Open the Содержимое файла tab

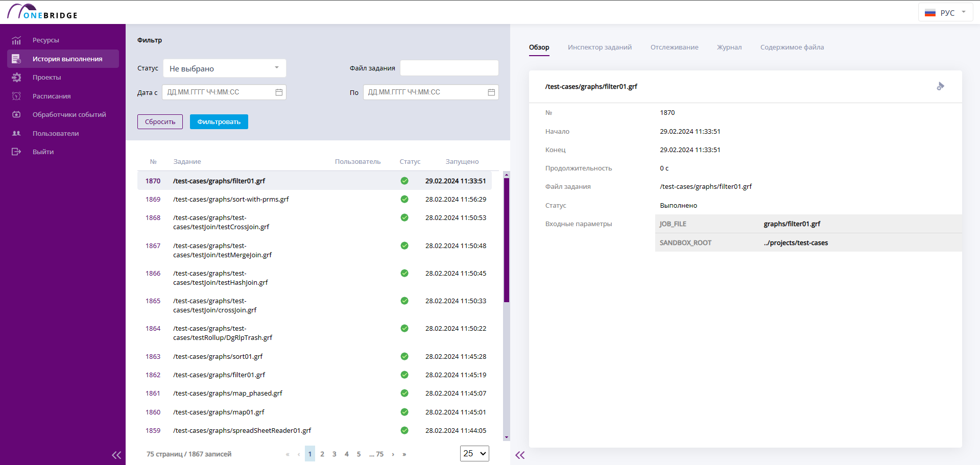[792, 47]
